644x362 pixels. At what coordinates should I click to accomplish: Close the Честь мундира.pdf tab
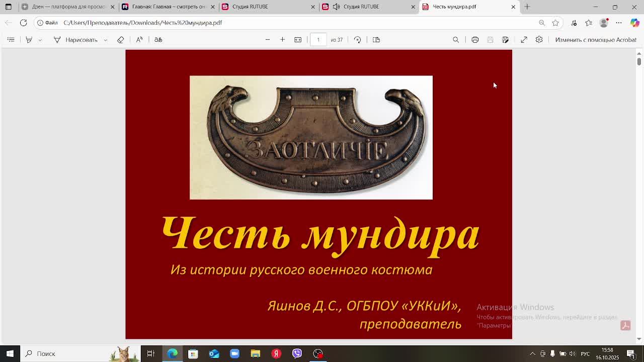(513, 7)
